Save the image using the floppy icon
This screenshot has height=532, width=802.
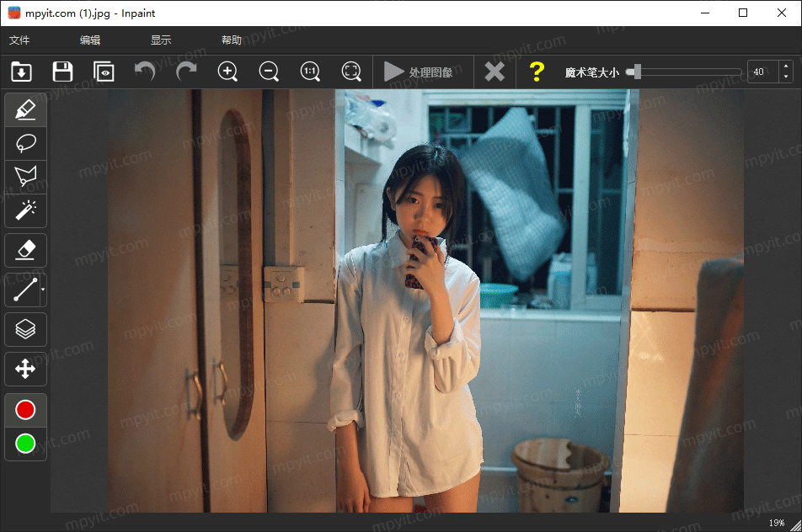click(x=62, y=72)
